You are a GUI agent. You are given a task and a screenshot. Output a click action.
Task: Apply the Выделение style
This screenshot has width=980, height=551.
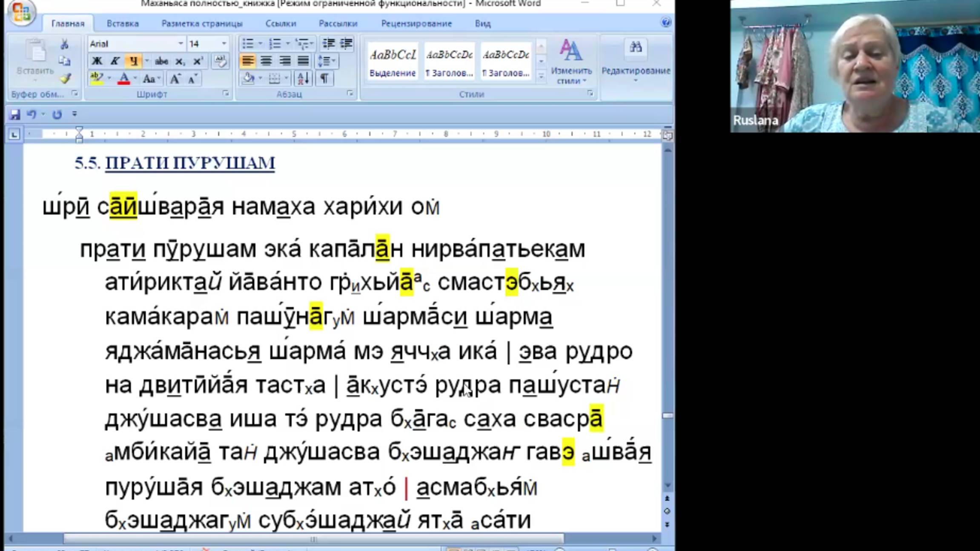[392, 62]
